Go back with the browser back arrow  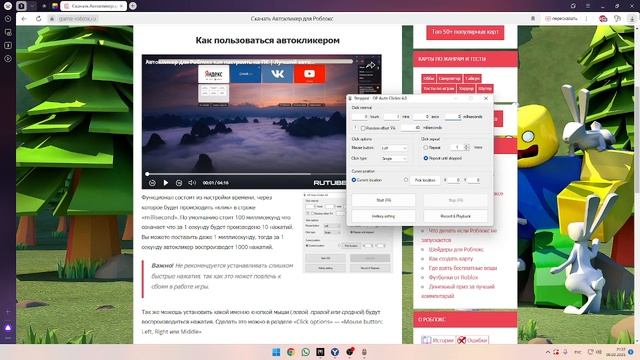[x=24, y=19]
